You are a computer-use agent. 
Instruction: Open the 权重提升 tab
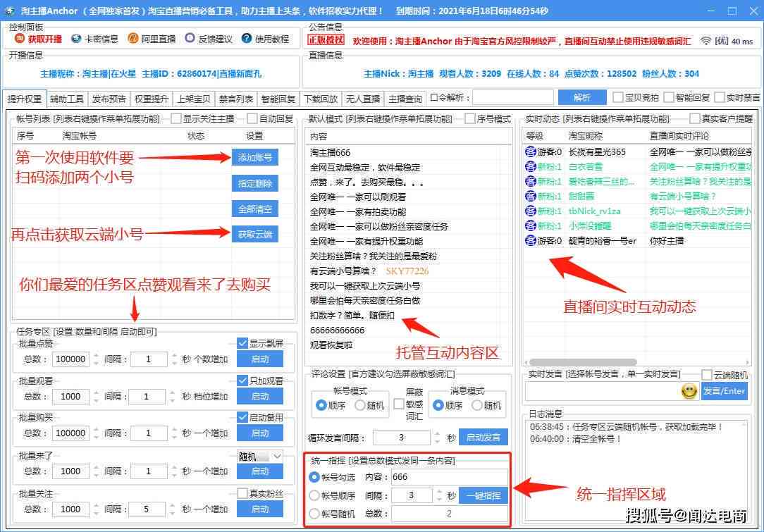[152, 99]
